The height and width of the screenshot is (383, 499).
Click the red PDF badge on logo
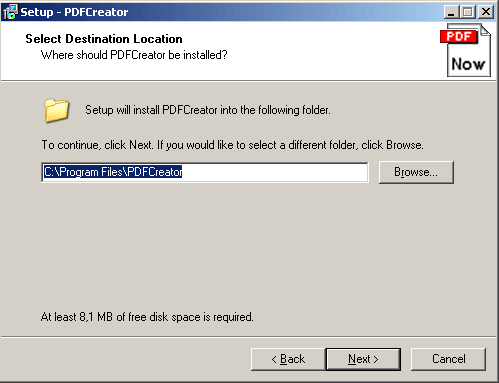coord(459,36)
